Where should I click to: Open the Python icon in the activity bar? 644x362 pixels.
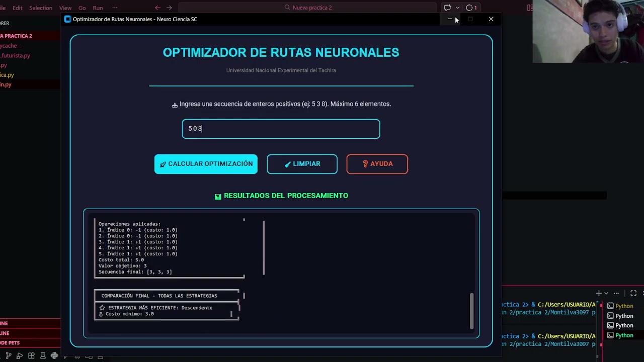pyautogui.click(x=54, y=356)
